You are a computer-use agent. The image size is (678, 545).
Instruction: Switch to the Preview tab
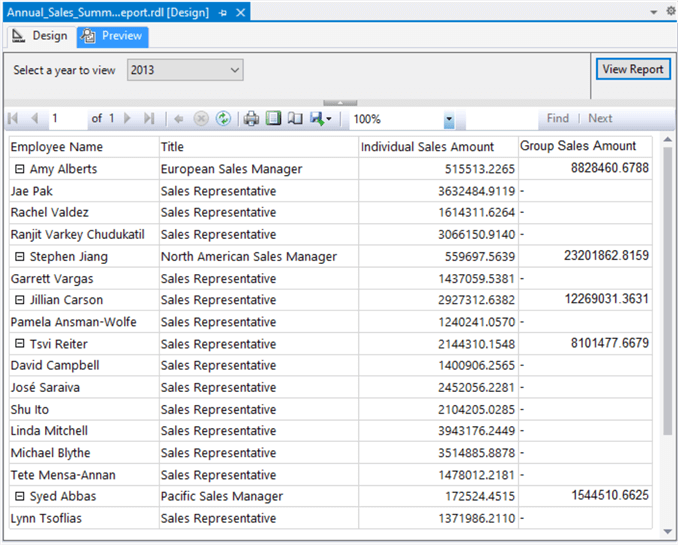(x=113, y=36)
